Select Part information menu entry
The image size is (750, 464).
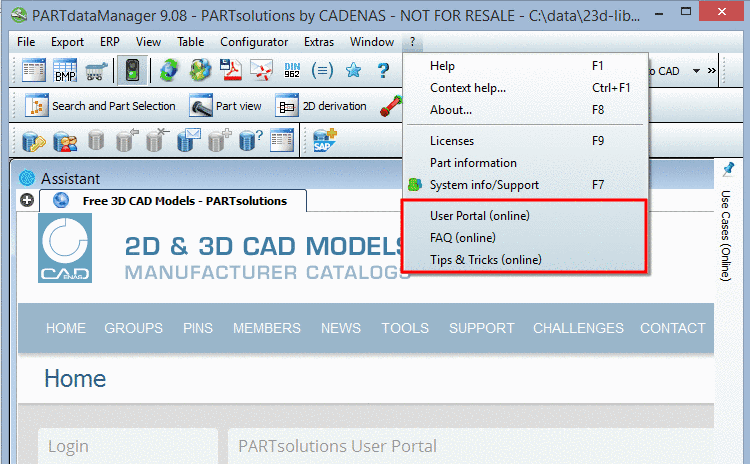coord(525,163)
